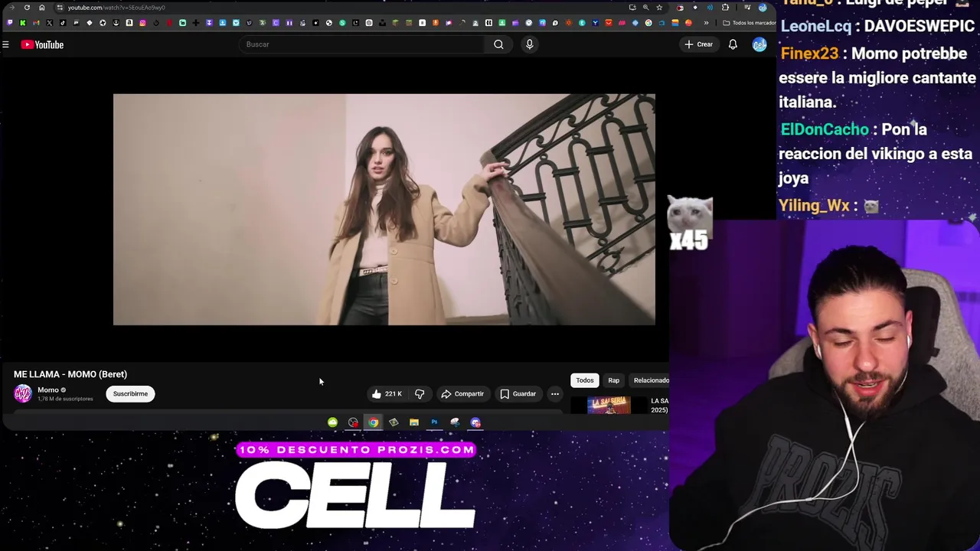Save video with Guardar
Screen dimensions: 980x551
point(518,394)
